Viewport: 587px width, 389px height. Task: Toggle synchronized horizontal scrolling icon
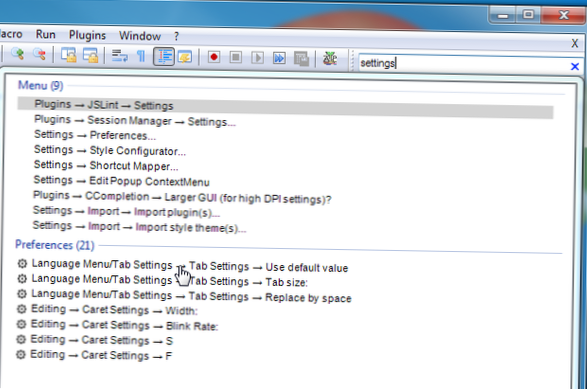click(91, 55)
